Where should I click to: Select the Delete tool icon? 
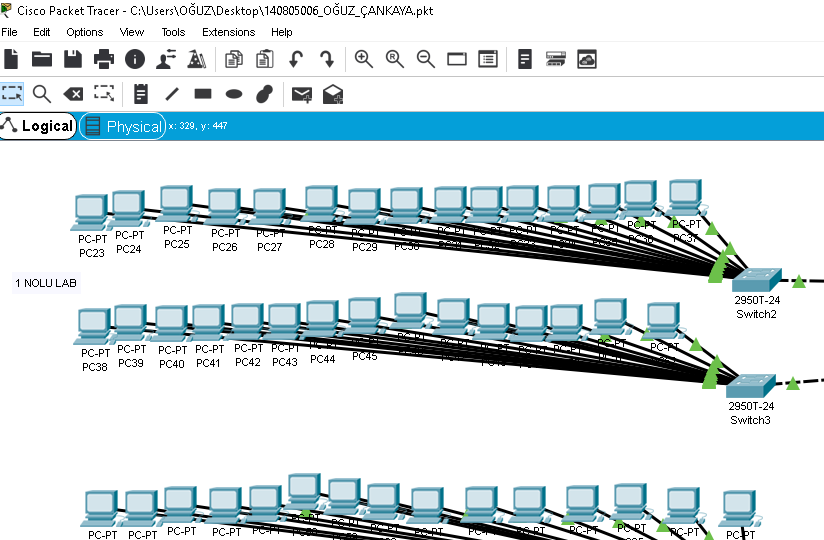(x=73, y=94)
